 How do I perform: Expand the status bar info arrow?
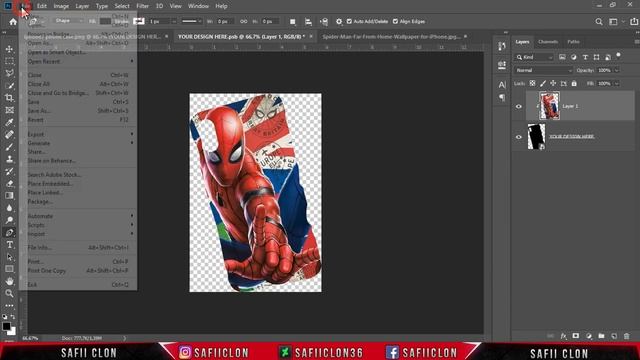(124, 338)
